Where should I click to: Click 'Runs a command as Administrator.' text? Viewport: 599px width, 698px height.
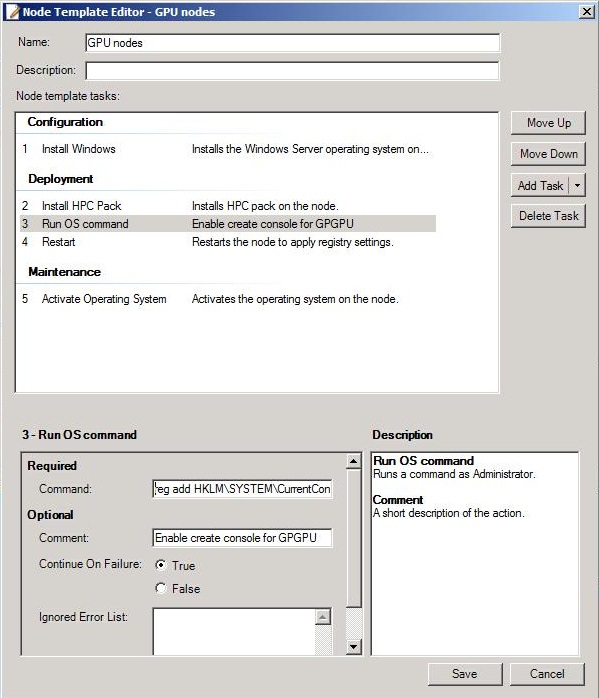(x=454, y=474)
